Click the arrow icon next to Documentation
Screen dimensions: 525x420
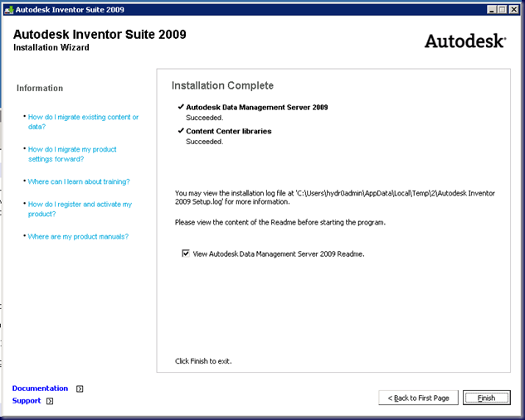pyautogui.click(x=80, y=389)
